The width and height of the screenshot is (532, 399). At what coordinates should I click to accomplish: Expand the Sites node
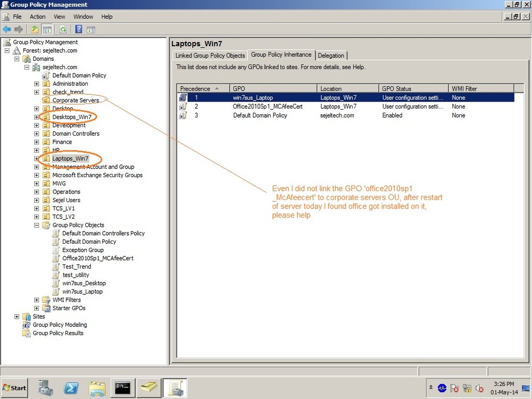point(16,317)
